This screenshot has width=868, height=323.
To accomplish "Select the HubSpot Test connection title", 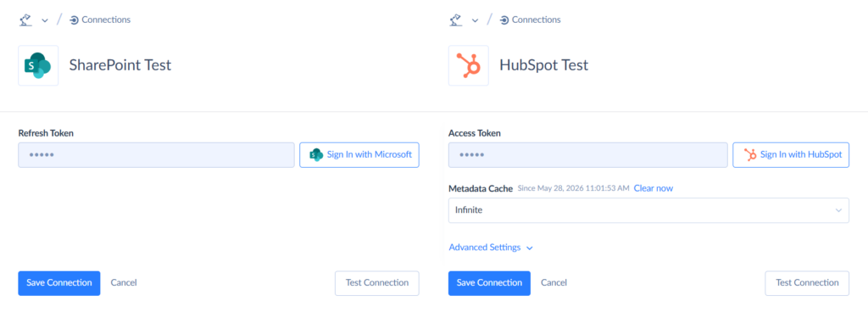I will click(543, 65).
